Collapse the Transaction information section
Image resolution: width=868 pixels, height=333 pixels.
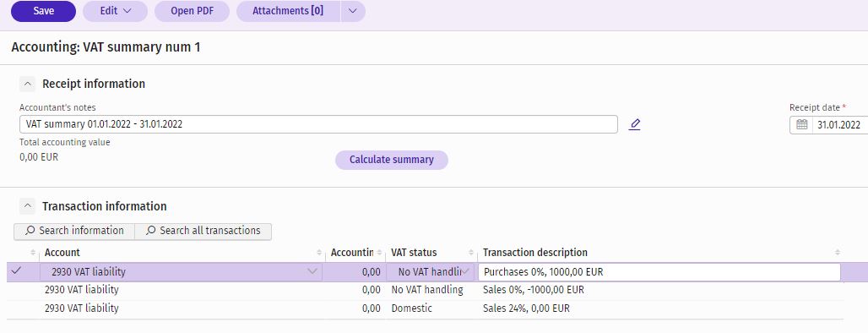click(x=27, y=206)
